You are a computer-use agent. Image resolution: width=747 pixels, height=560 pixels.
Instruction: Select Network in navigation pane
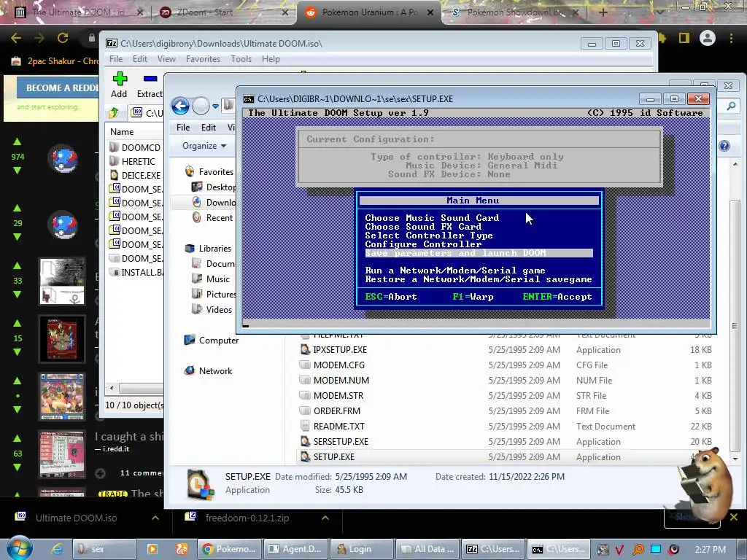(x=208, y=370)
